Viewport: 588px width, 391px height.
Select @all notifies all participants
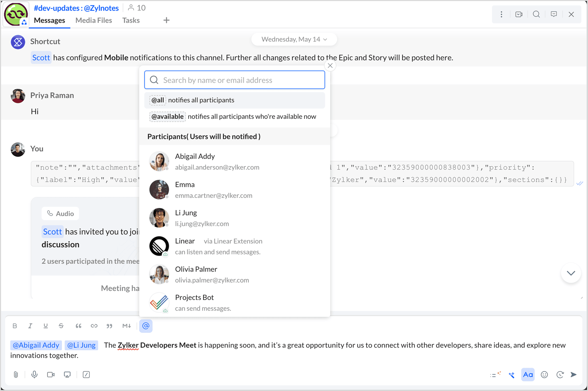(x=234, y=100)
